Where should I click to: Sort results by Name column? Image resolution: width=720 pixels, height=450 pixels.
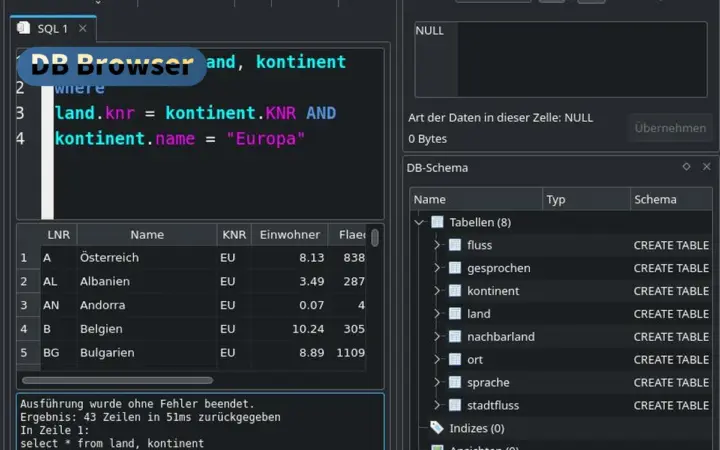click(x=147, y=235)
